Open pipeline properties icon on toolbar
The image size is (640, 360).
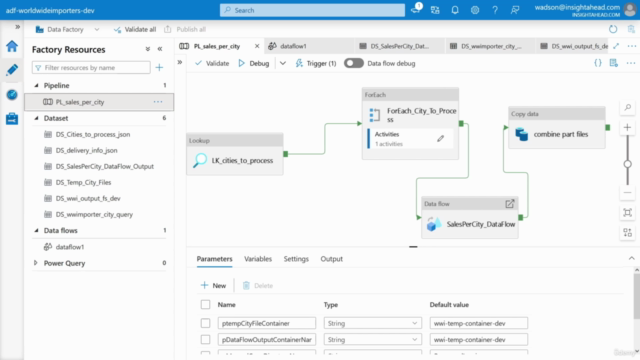[613, 63]
